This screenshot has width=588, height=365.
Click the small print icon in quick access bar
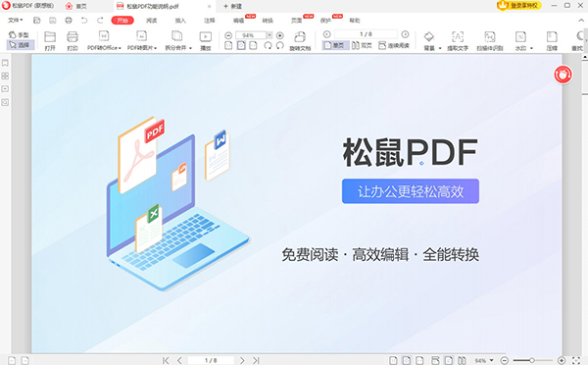[x=69, y=21]
